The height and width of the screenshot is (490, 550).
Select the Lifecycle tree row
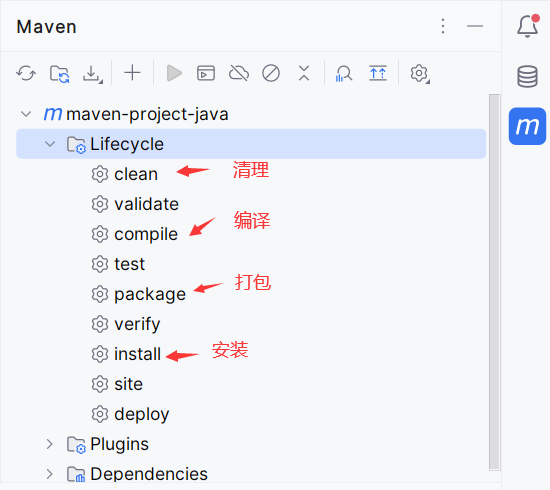click(x=251, y=144)
